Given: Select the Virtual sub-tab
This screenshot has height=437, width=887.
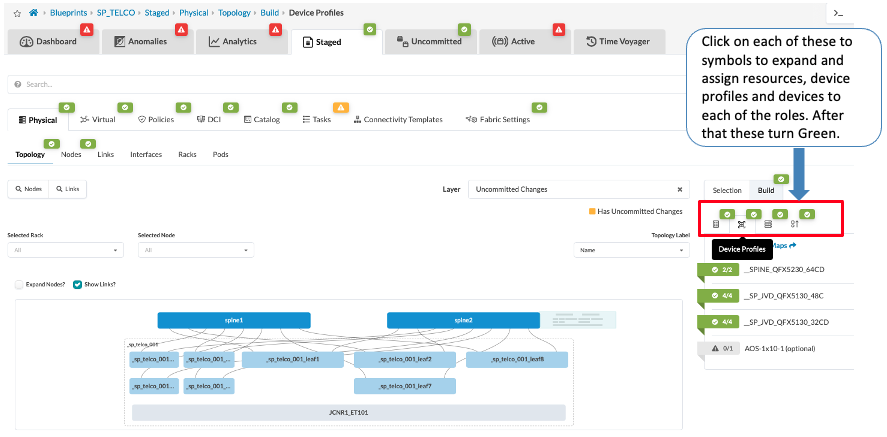Looking at the screenshot, I should [x=98, y=120].
